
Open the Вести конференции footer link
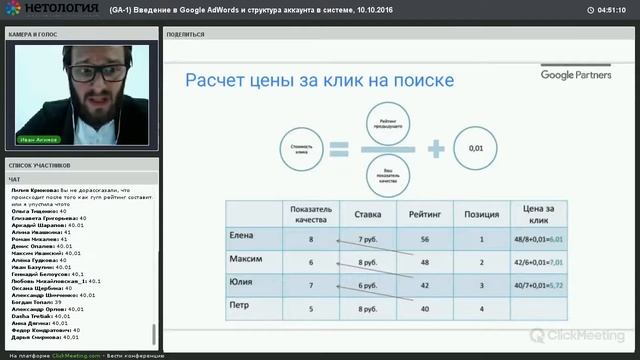[x=136, y=356]
